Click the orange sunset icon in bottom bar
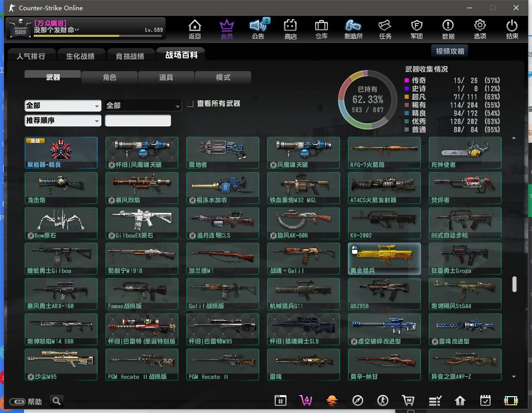The image size is (532, 413). click(332, 401)
